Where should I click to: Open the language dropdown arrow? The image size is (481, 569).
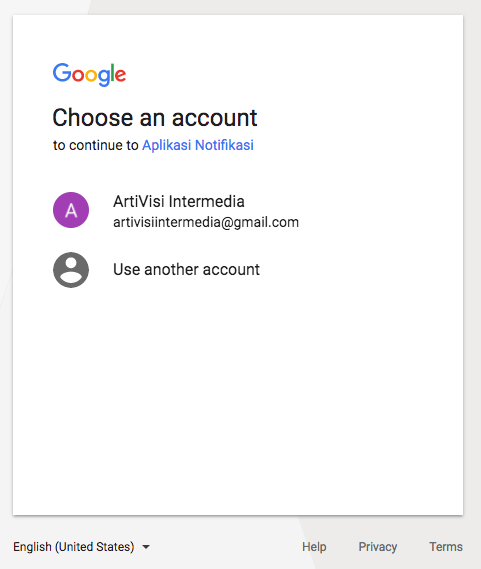(x=146, y=547)
